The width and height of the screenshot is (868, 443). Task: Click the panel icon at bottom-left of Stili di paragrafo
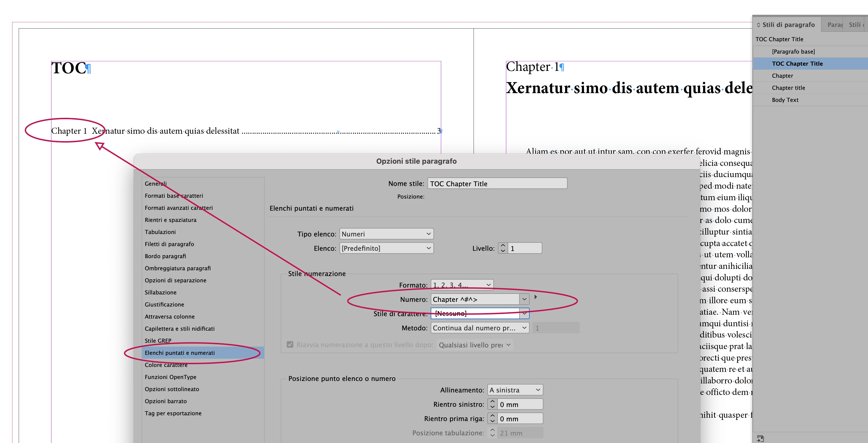(760, 438)
